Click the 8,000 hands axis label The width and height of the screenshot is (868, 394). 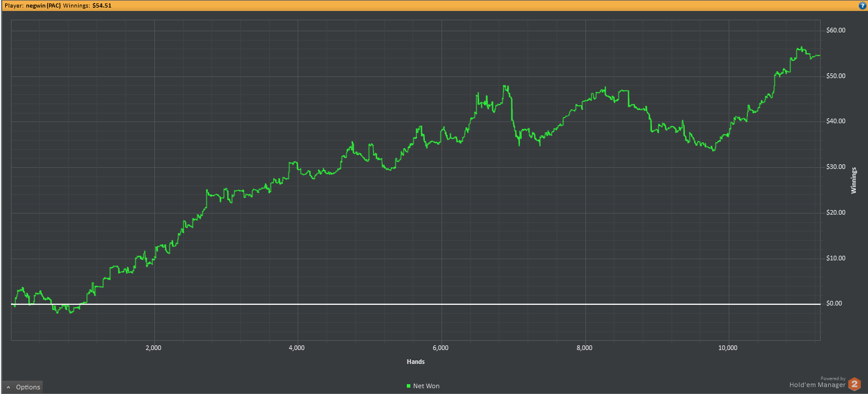[x=584, y=348]
